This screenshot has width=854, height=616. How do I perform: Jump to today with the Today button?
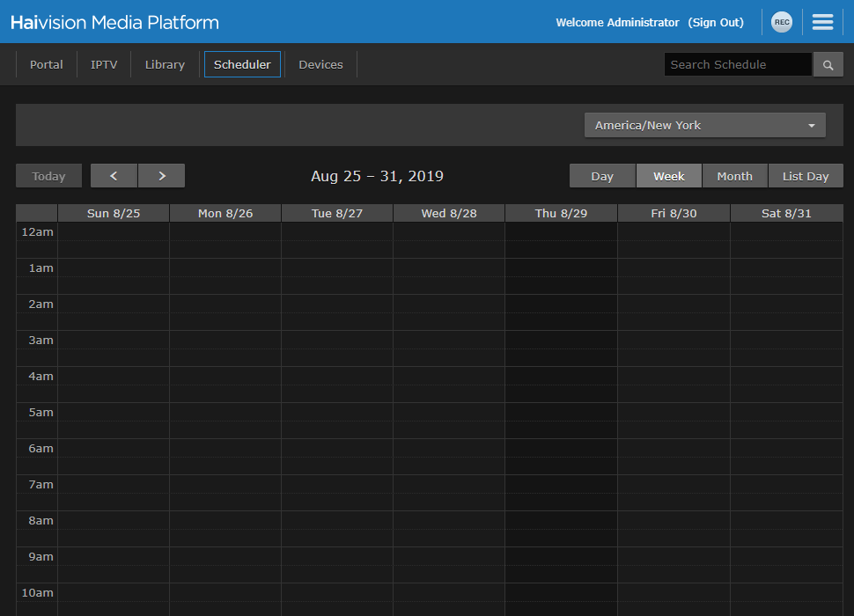[48, 175]
